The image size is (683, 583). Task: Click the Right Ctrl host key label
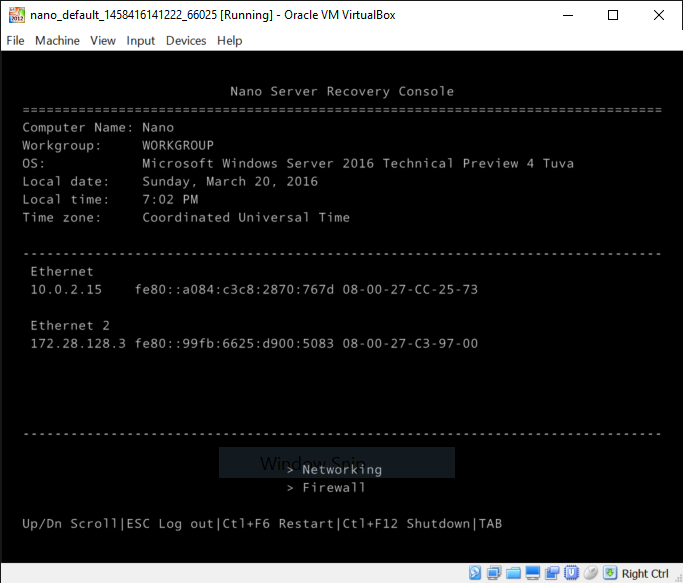(x=645, y=573)
